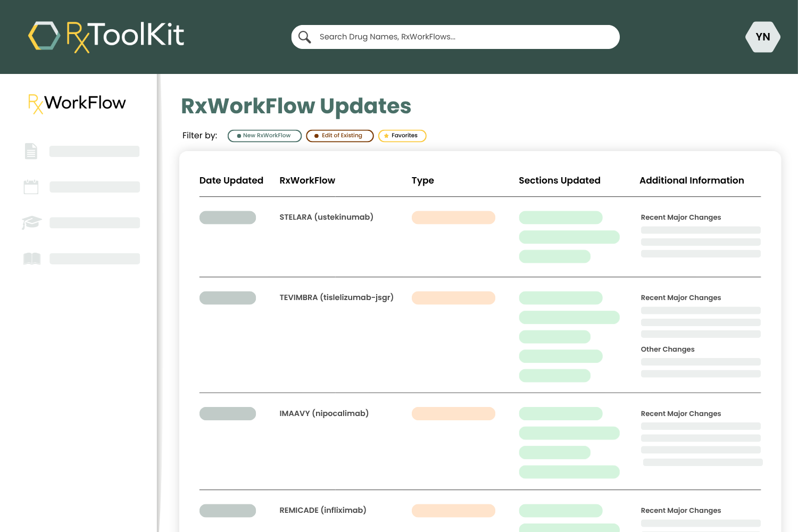
Task: Click the open book icon in sidebar
Action: pos(32,259)
